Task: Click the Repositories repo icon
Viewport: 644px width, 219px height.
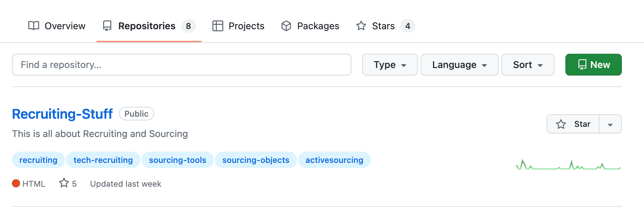Action: point(107,26)
